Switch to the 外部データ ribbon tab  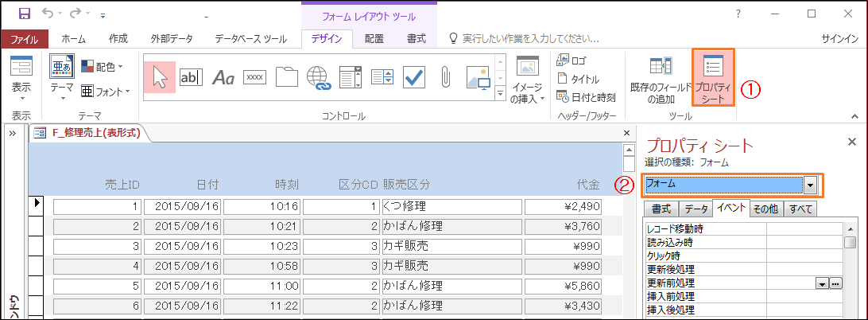(x=172, y=39)
